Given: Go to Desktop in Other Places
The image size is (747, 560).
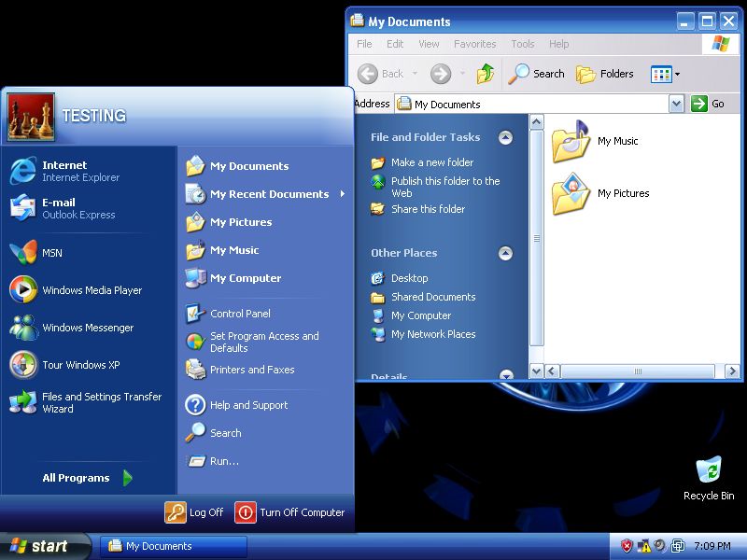Looking at the screenshot, I should pos(400,278).
